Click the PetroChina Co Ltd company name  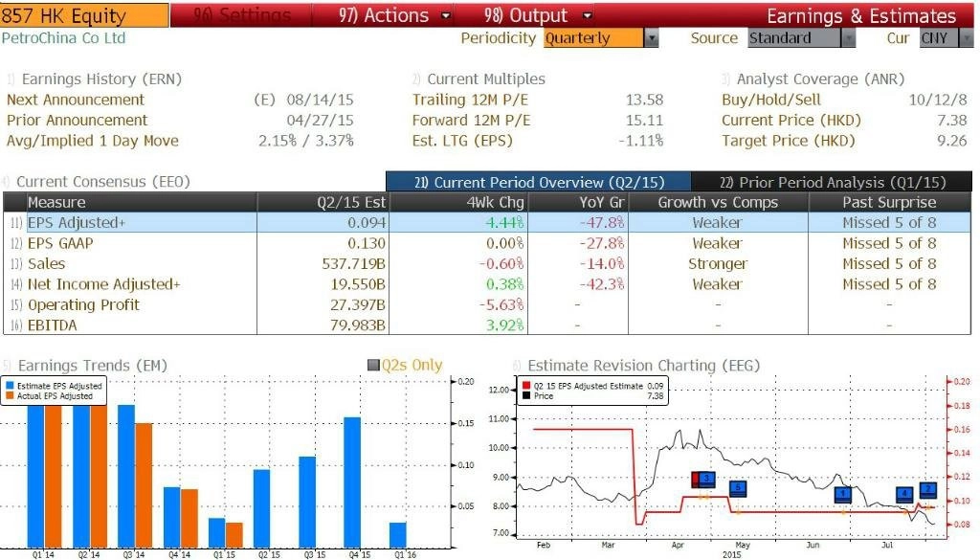pyautogui.click(x=63, y=38)
